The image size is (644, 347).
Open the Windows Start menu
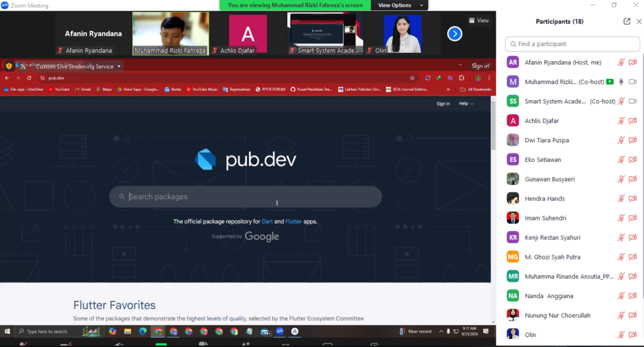7,331
